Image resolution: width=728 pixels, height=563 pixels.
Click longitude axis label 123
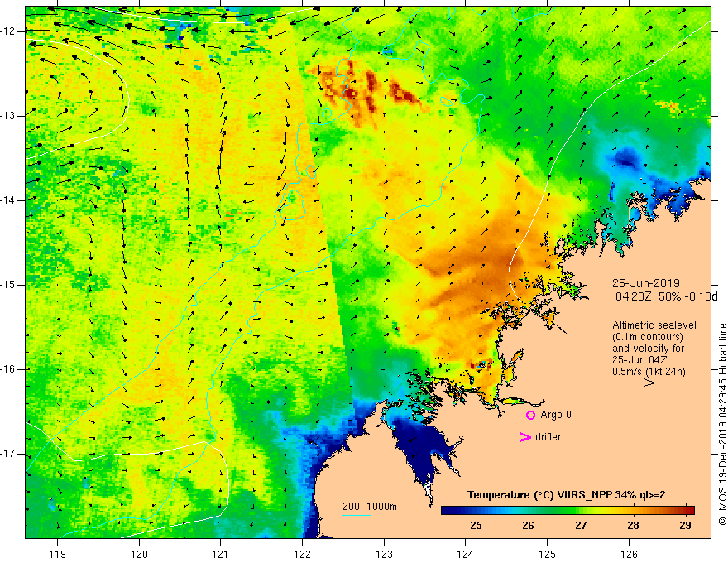384,554
